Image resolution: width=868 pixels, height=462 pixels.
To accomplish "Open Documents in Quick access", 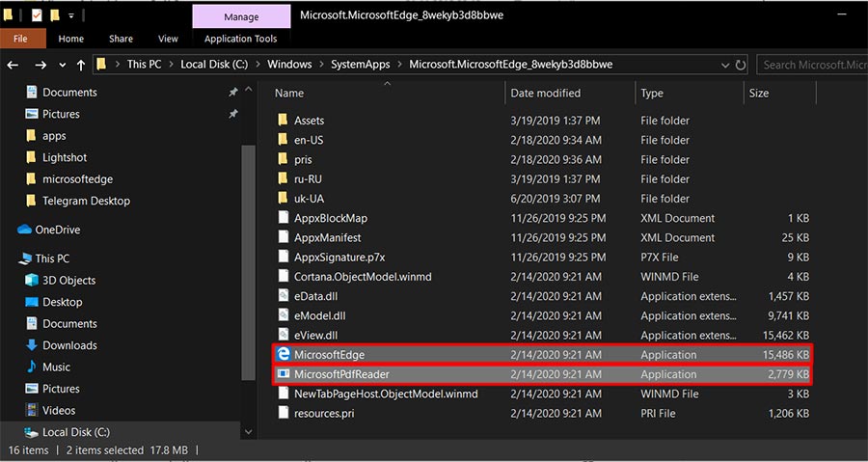I will pyautogui.click(x=69, y=93).
